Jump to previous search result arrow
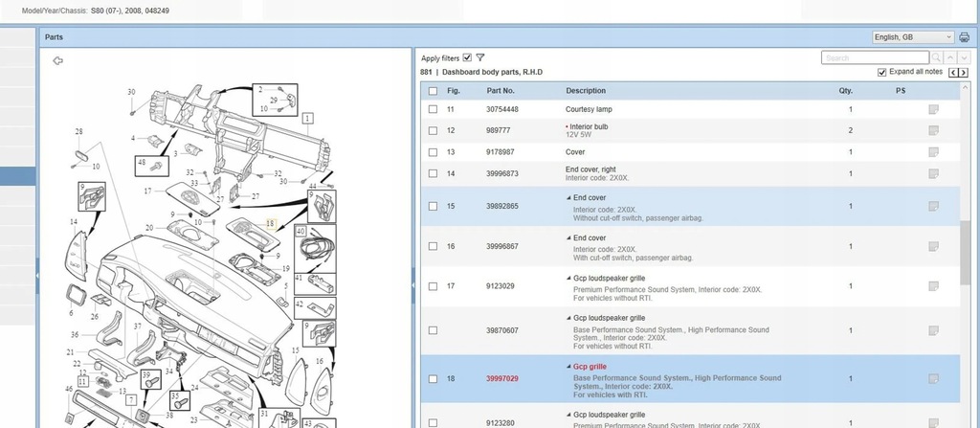This screenshot has height=428, width=980. (950, 57)
